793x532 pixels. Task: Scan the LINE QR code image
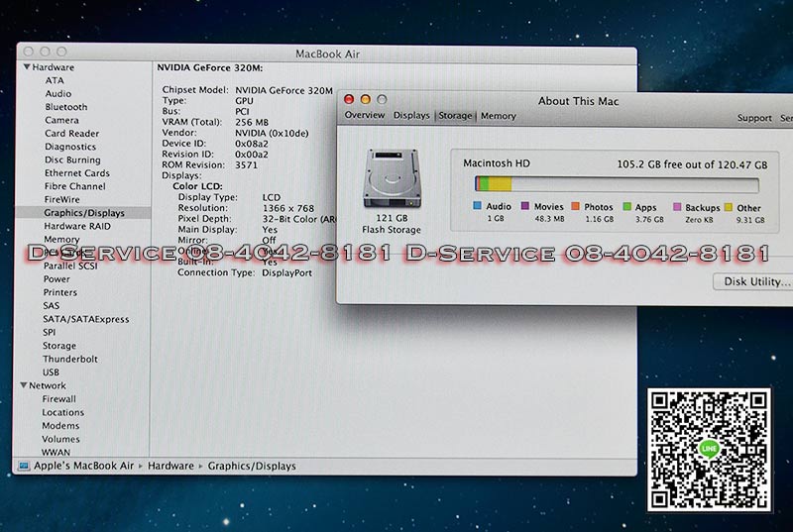tap(709, 449)
